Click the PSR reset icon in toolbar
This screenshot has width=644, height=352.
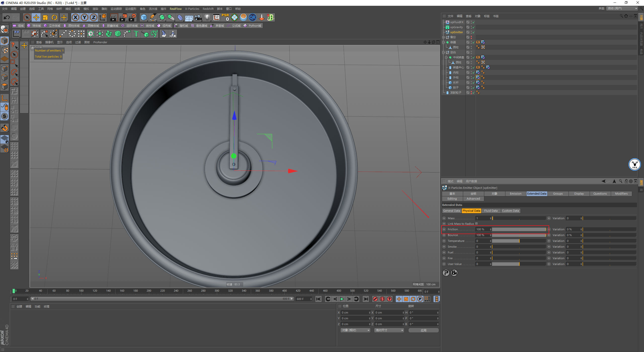pos(226,17)
